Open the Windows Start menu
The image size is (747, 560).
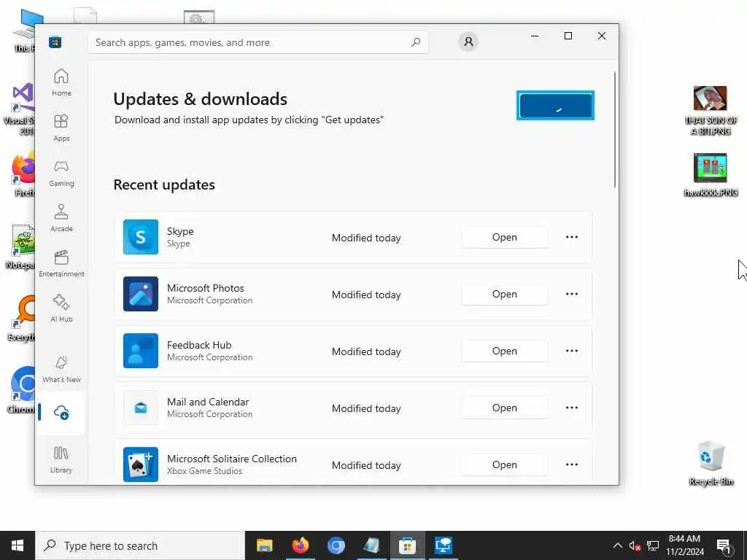[18, 545]
